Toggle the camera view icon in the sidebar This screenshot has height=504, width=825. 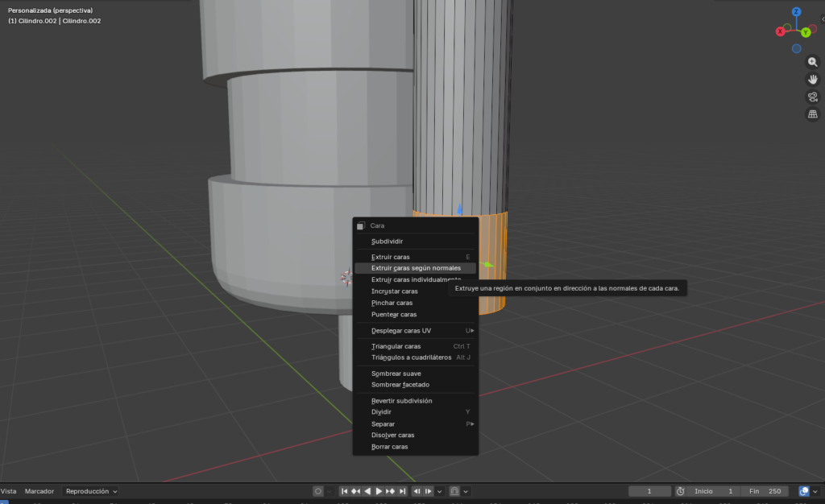(x=812, y=97)
